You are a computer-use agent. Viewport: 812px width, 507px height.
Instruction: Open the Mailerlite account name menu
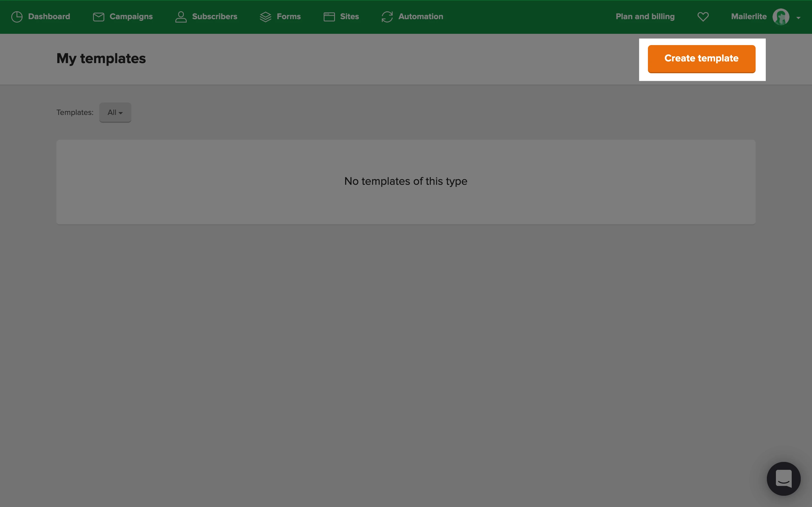(x=749, y=17)
